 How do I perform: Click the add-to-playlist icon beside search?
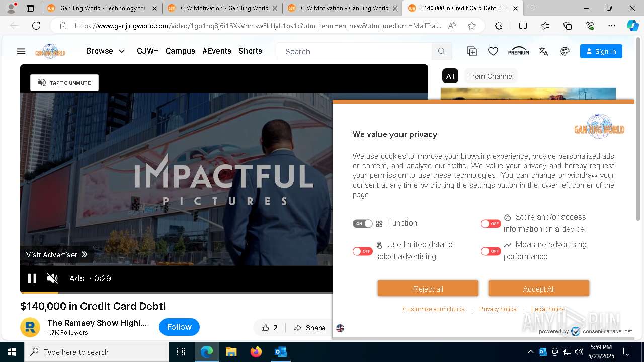tap(472, 51)
